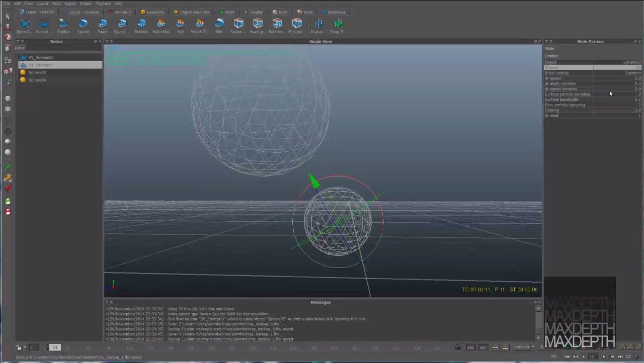Select Sphere03 in the Nodes list
This screenshot has width=644, height=363.
click(x=60, y=72)
